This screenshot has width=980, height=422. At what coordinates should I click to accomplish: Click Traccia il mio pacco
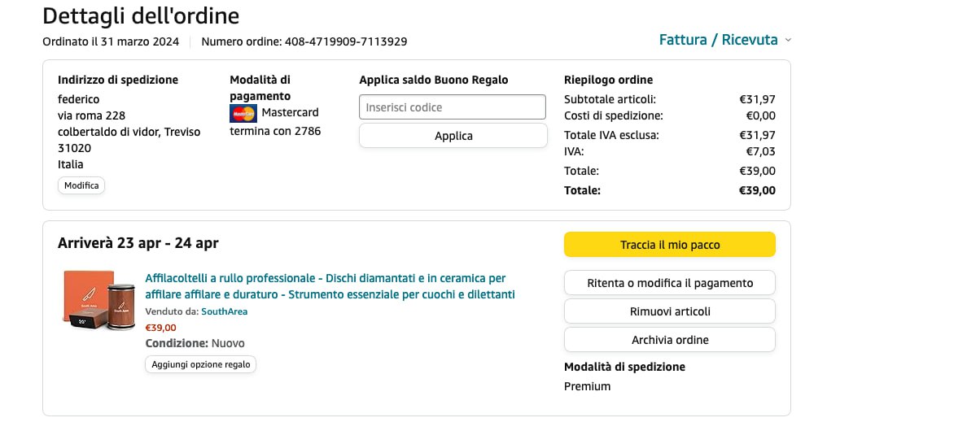[669, 245]
